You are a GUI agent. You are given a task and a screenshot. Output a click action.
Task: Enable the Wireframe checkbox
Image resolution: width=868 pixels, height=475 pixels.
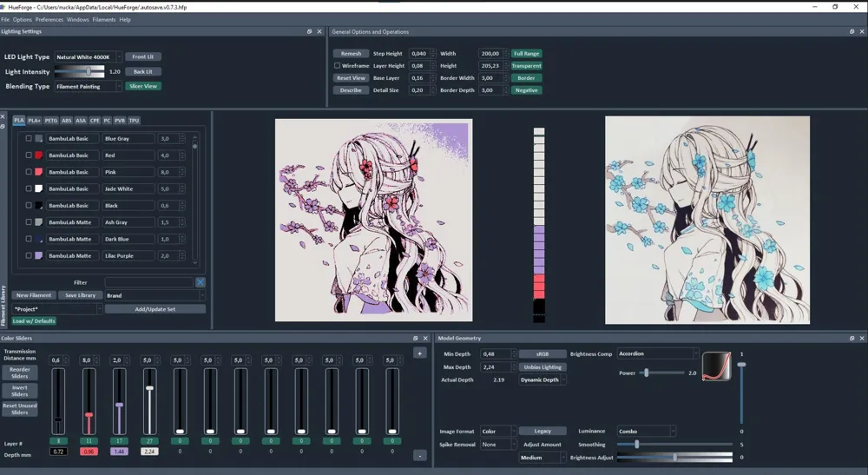coord(337,65)
